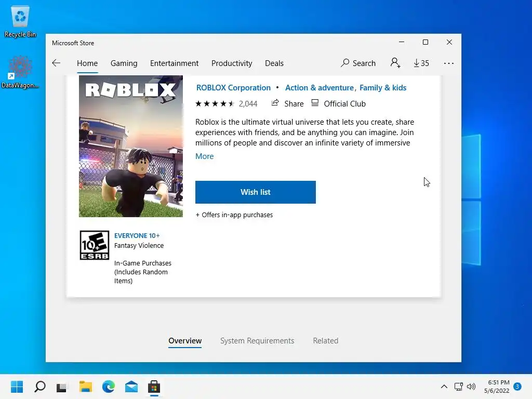Go back with the Store back arrow
Viewport: 532px width, 399px height.
pyautogui.click(x=56, y=63)
